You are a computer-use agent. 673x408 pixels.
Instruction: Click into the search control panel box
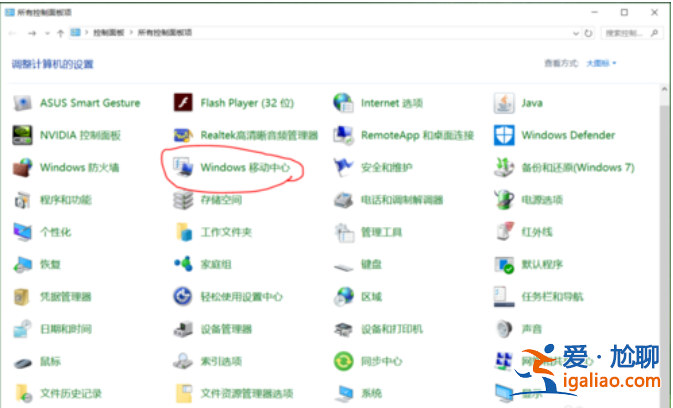pyautogui.click(x=631, y=33)
